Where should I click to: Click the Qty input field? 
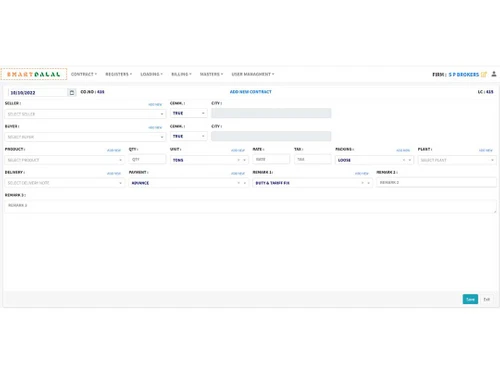tap(147, 159)
